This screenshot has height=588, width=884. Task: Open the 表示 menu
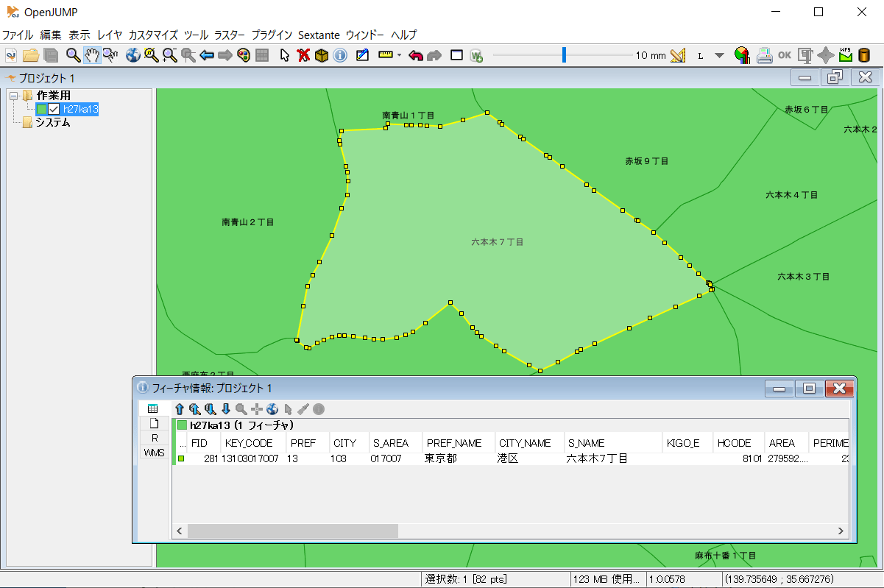(79, 35)
